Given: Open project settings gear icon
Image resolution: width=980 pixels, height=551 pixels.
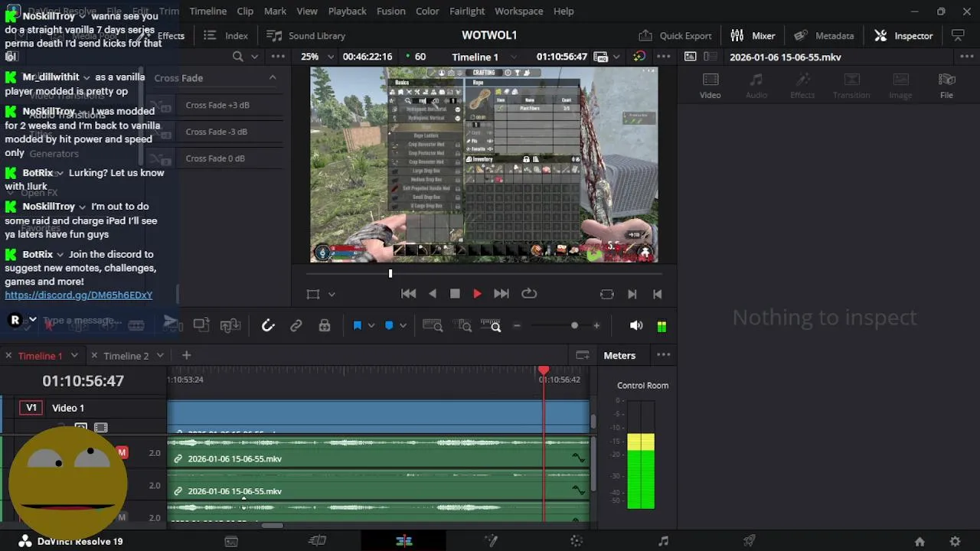Looking at the screenshot, I should point(955,541).
